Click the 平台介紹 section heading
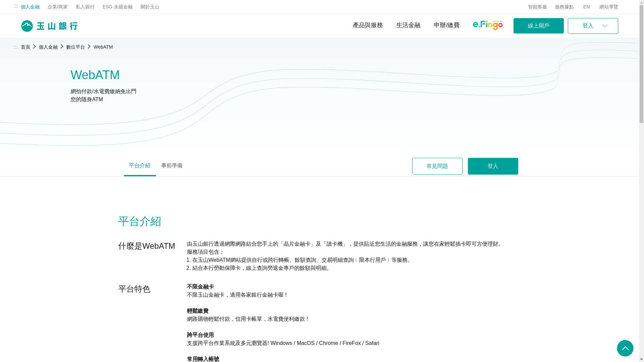The image size is (644, 362). pyautogui.click(x=140, y=222)
